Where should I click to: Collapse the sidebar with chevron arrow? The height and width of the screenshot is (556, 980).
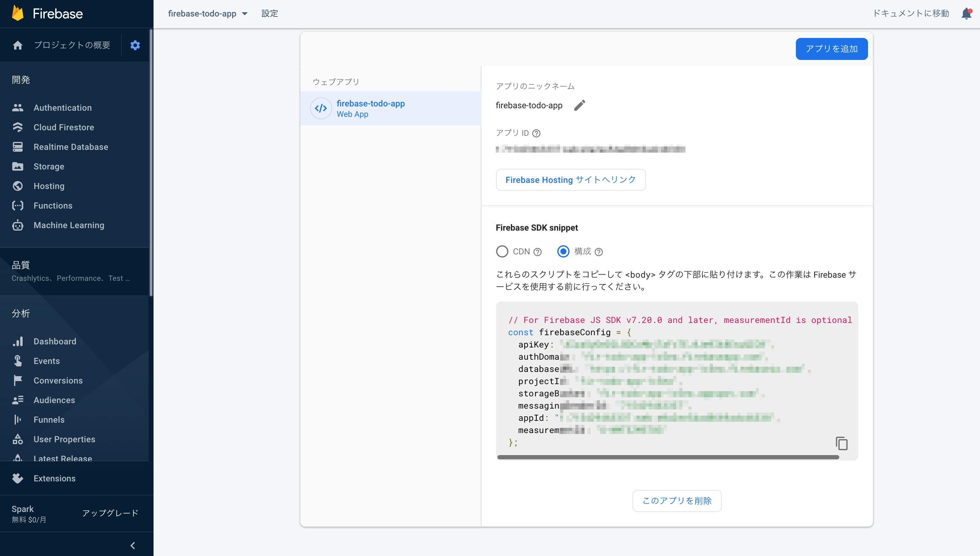click(132, 545)
